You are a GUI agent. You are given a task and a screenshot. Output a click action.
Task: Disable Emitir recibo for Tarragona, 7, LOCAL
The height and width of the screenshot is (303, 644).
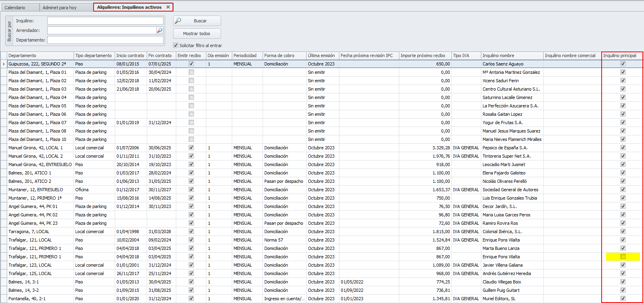tap(191, 232)
